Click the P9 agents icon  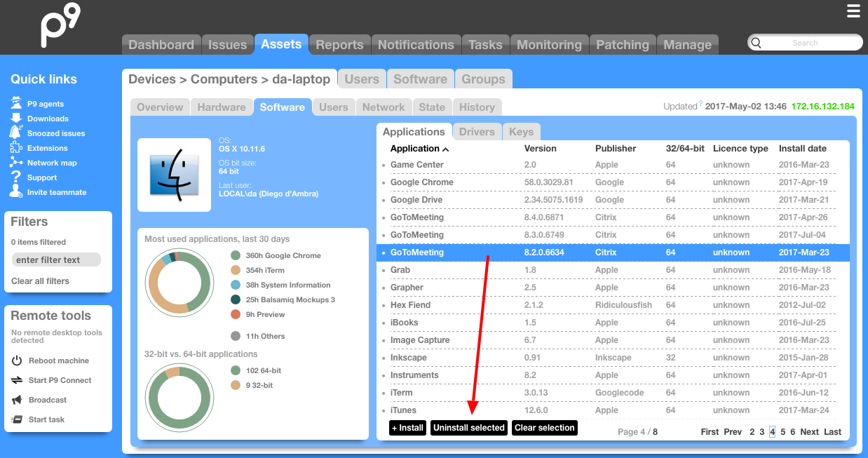pyautogui.click(x=15, y=104)
